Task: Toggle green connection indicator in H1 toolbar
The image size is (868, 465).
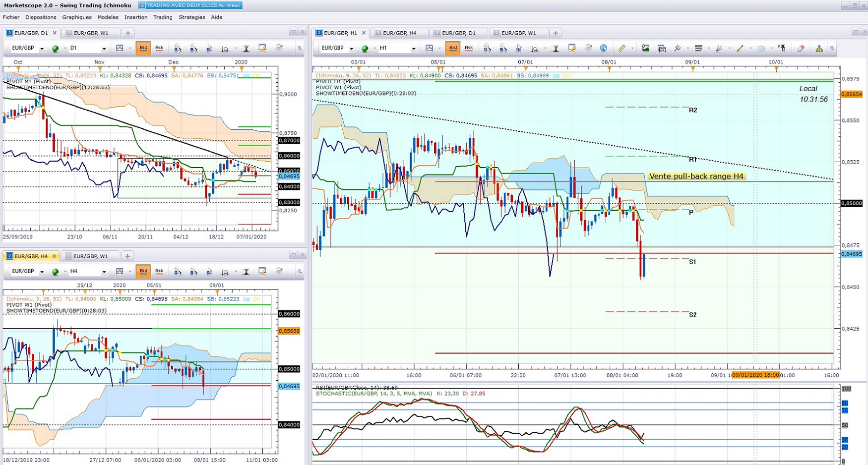Action: tap(365, 49)
